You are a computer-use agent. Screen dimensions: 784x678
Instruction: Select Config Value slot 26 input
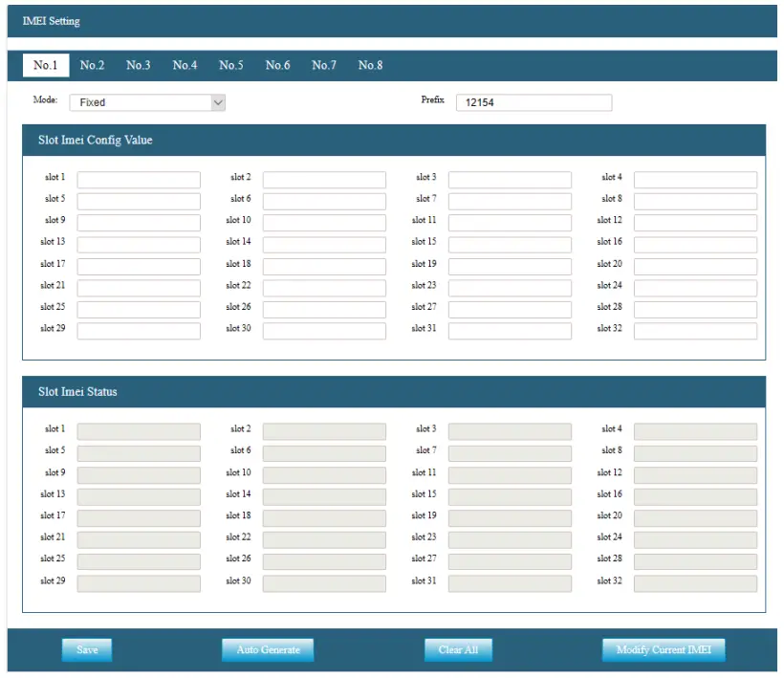(x=324, y=310)
